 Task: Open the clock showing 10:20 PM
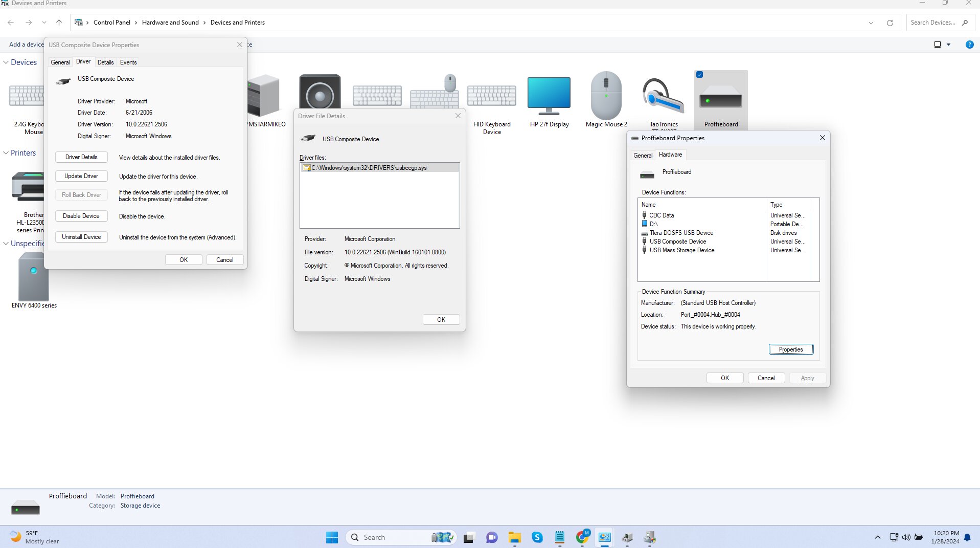(945, 537)
